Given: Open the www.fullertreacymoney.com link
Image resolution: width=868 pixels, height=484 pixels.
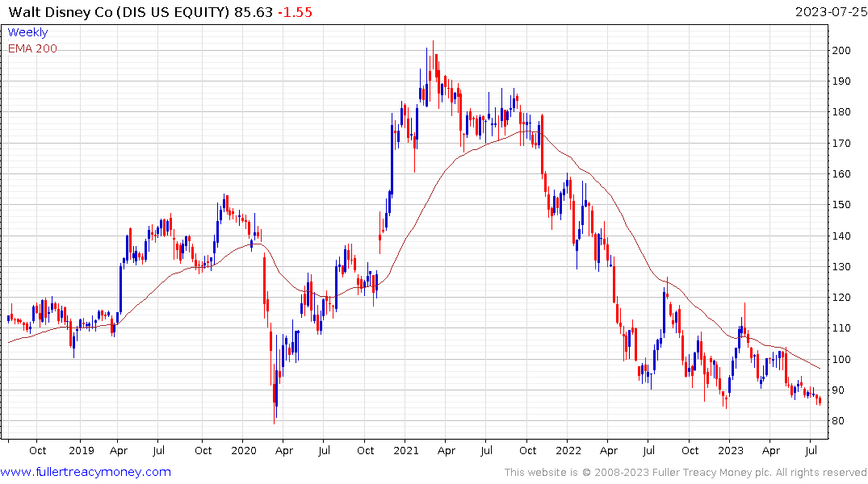Looking at the screenshot, I should pyautogui.click(x=86, y=472).
